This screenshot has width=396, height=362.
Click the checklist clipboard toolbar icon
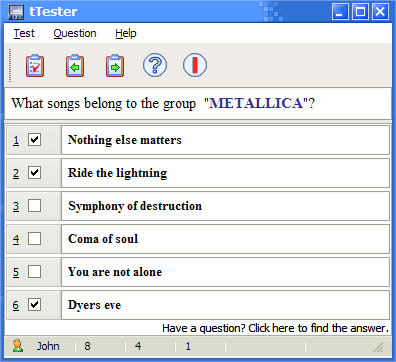(x=35, y=66)
